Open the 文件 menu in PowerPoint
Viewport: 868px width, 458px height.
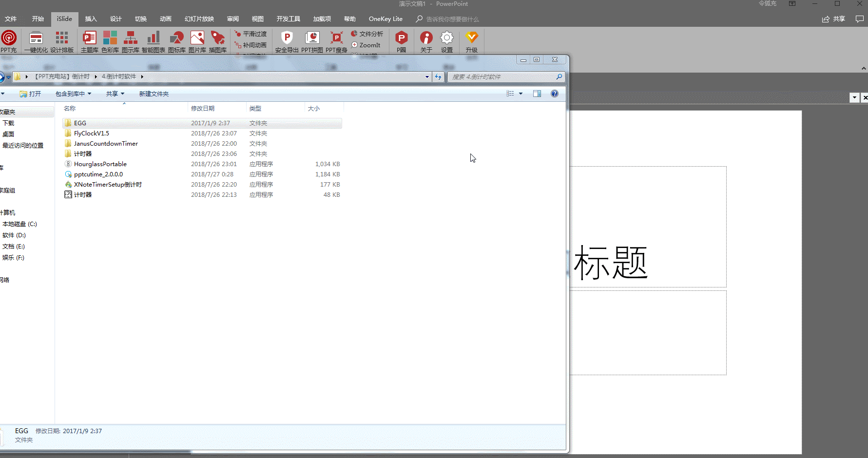coord(11,19)
